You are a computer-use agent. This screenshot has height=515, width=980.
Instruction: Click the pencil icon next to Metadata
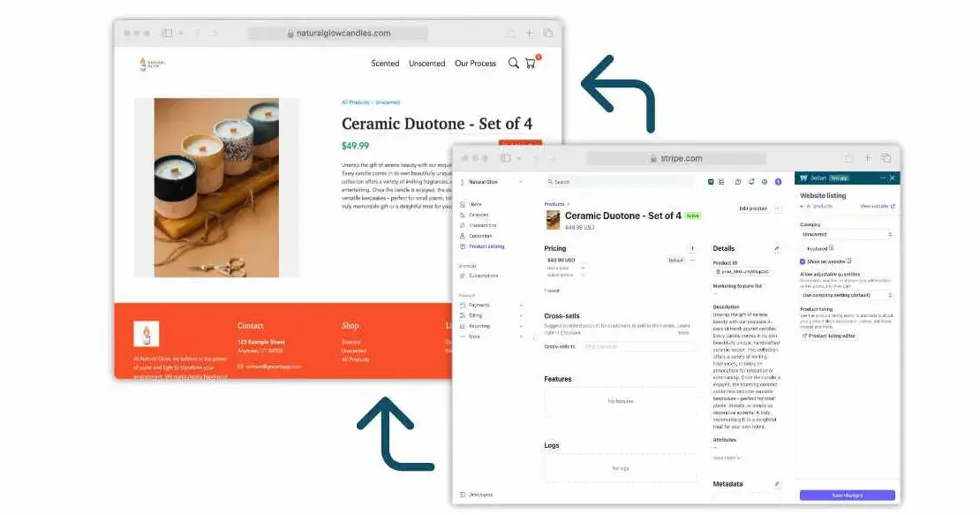(777, 484)
